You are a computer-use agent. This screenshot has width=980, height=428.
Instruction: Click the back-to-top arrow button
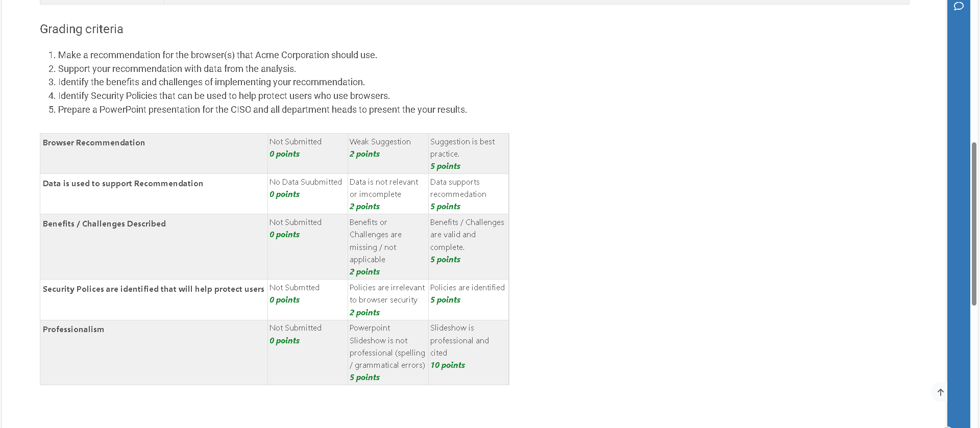[940, 392]
